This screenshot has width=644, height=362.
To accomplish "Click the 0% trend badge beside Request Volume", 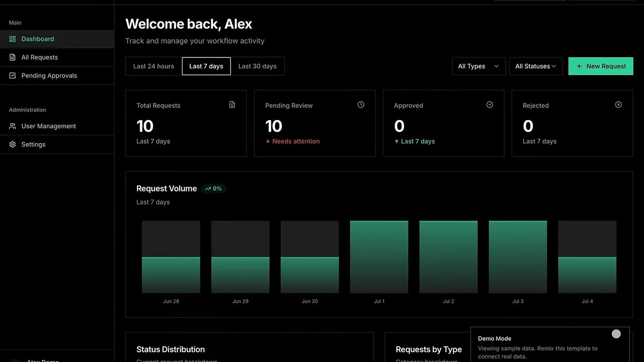I will point(213,189).
